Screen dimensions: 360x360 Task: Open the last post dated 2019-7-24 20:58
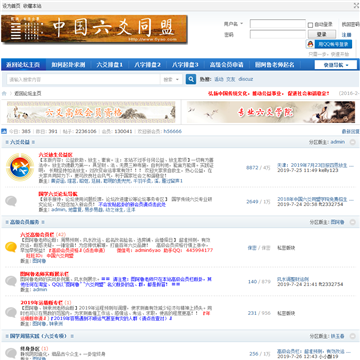(x=315, y=199)
